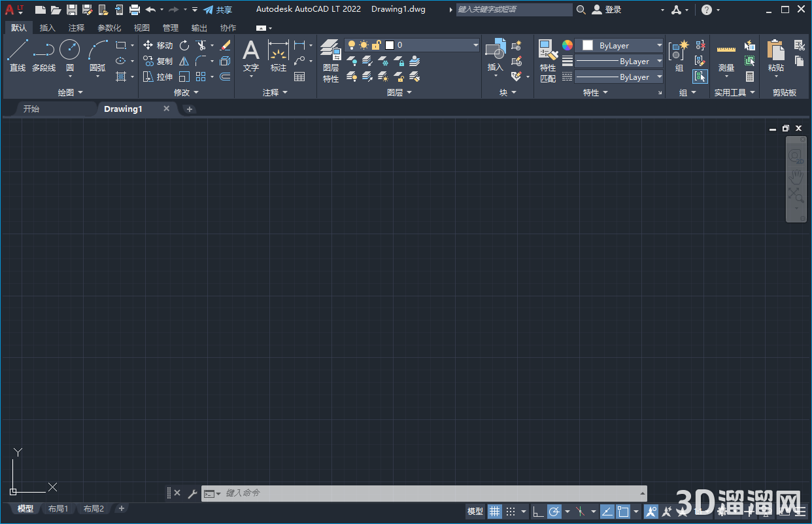Choose the Rotate modify tool
Image resolution: width=812 pixels, height=524 pixels.
pyautogui.click(x=184, y=45)
